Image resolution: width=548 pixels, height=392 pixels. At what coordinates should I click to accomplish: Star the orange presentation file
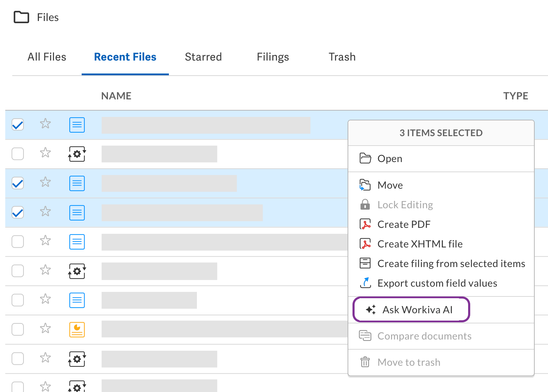pos(45,329)
